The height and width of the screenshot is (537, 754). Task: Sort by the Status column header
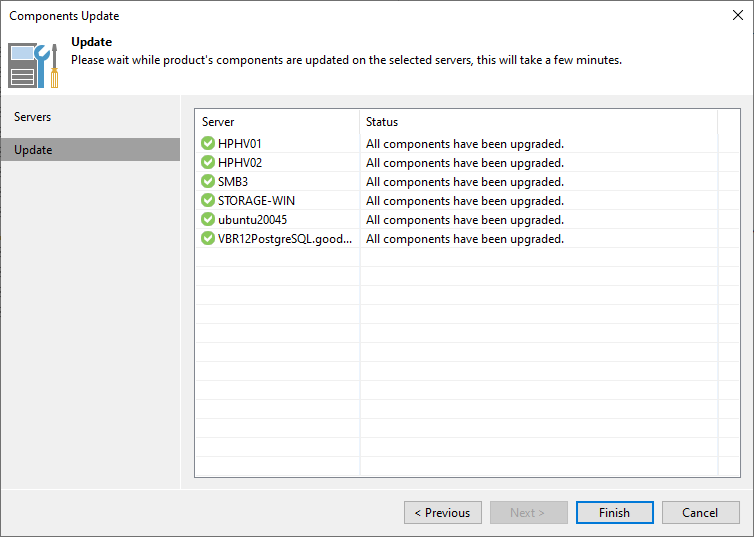pos(539,122)
